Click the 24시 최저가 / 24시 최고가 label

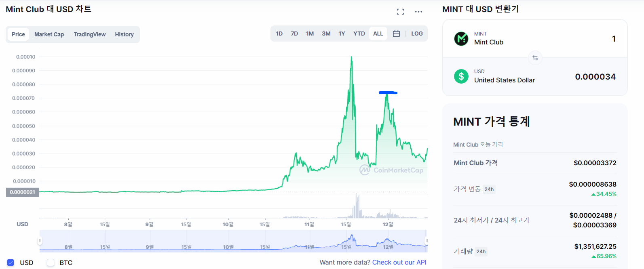pos(492,220)
